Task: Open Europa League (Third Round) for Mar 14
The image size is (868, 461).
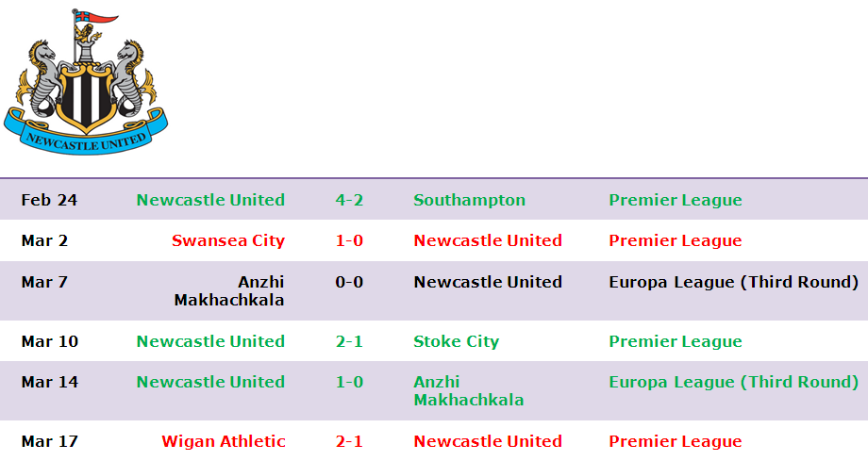Action: 733,383
